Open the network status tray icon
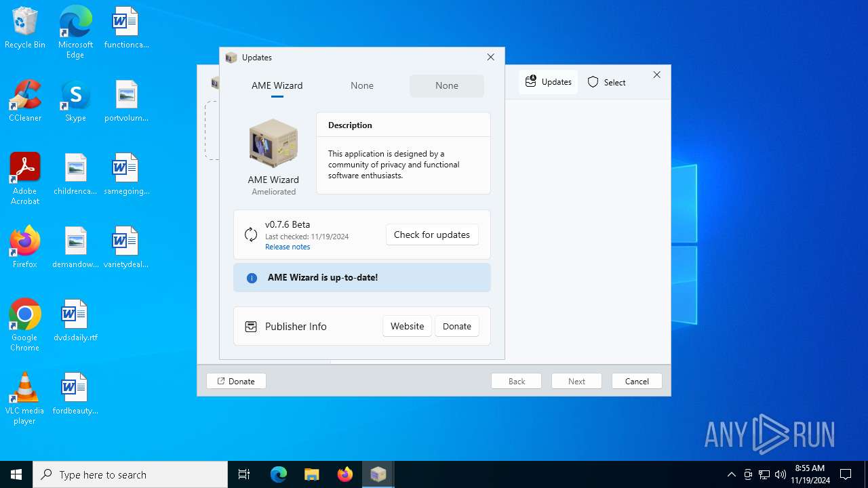This screenshot has width=868, height=488. pyautogui.click(x=764, y=474)
